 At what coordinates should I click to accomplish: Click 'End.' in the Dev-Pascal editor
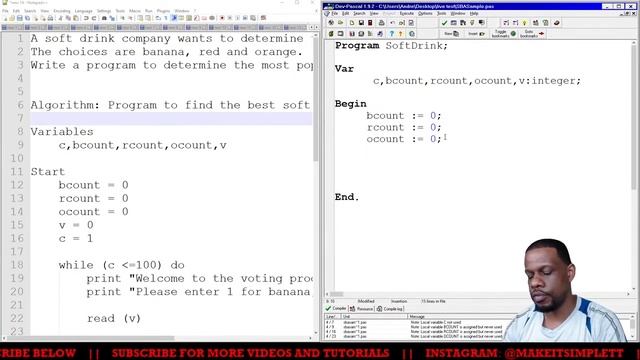pyautogui.click(x=347, y=197)
